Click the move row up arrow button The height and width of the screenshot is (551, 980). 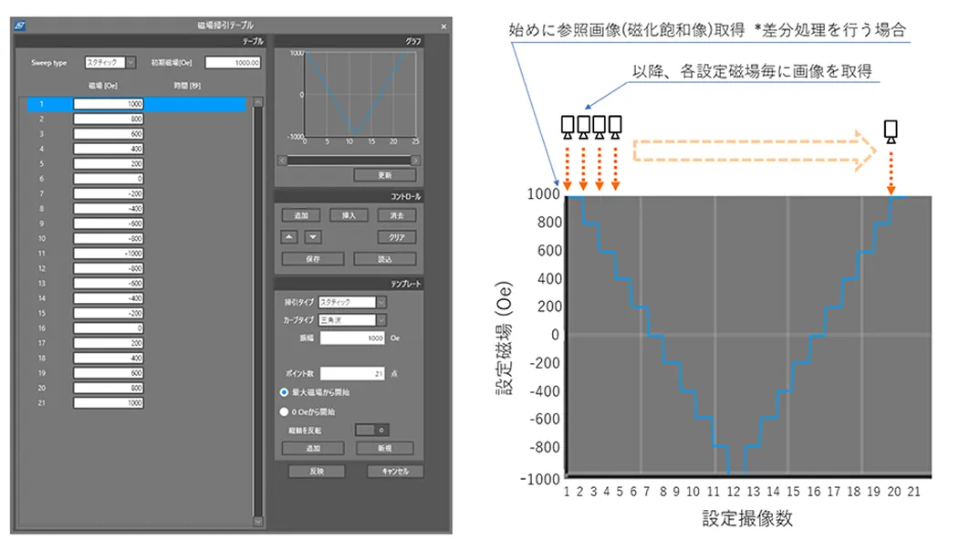pos(289,237)
